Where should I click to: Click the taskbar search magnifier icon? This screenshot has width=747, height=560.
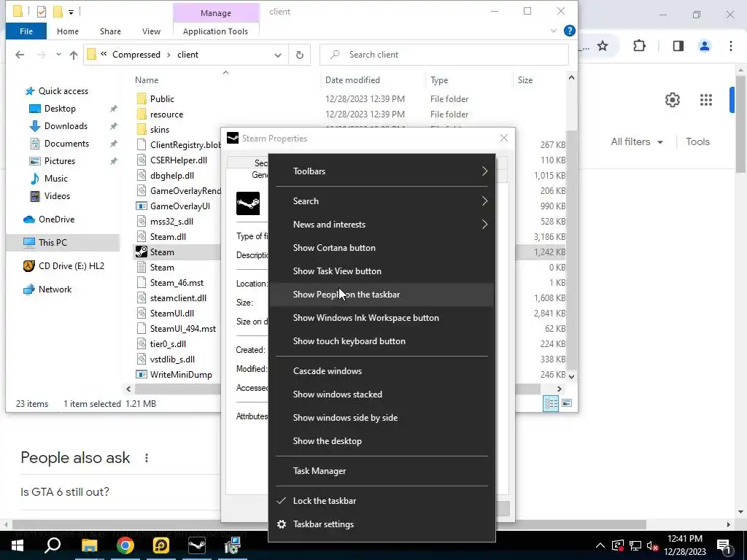(53, 545)
